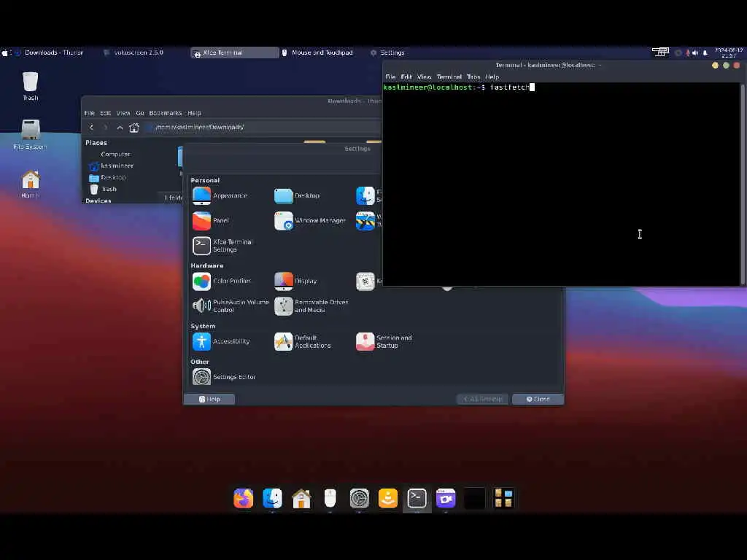This screenshot has width=747, height=560.
Task: Open Panel settings
Action: click(x=211, y=221)
